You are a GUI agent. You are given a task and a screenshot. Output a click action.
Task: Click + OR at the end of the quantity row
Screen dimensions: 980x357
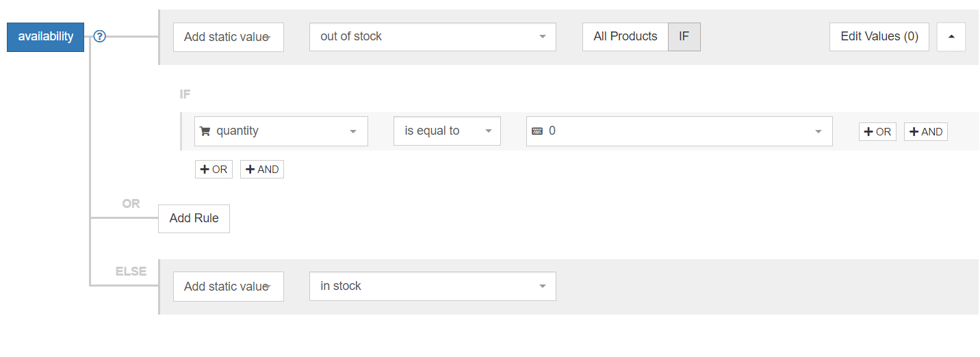(x=877, y=132)
